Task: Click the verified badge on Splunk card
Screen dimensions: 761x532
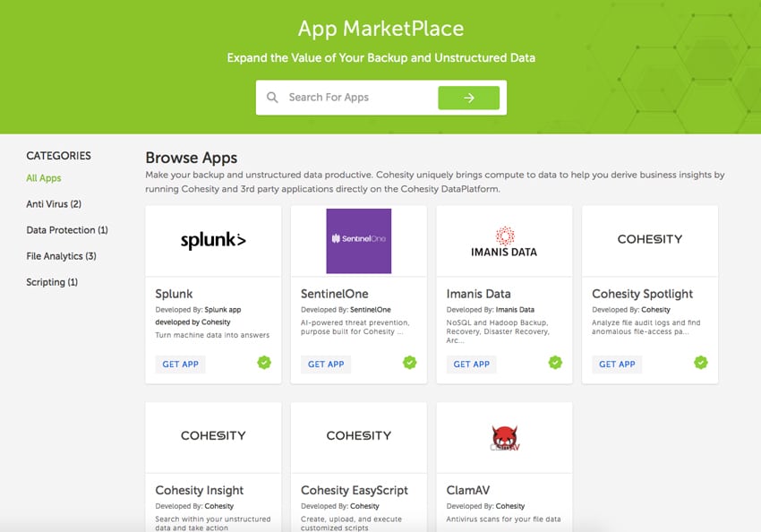Action: point(264,363)
